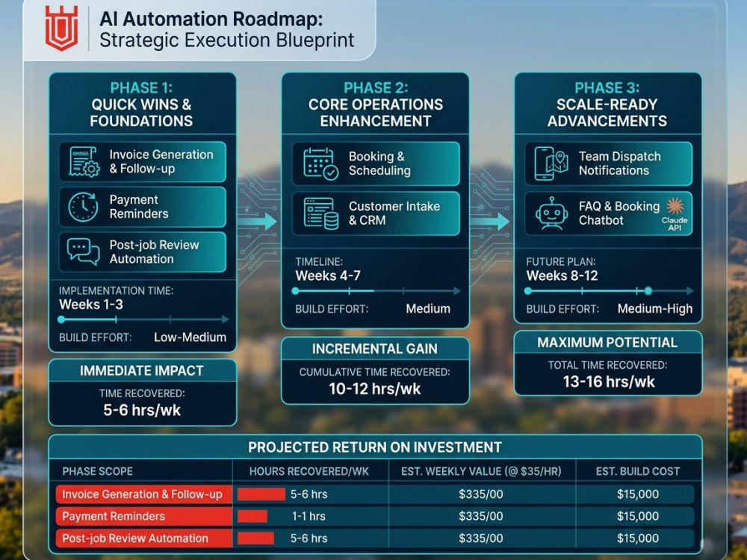Click the Claude API starburst logo
Screen dimensions: 747x560
(x=675, y=206)
